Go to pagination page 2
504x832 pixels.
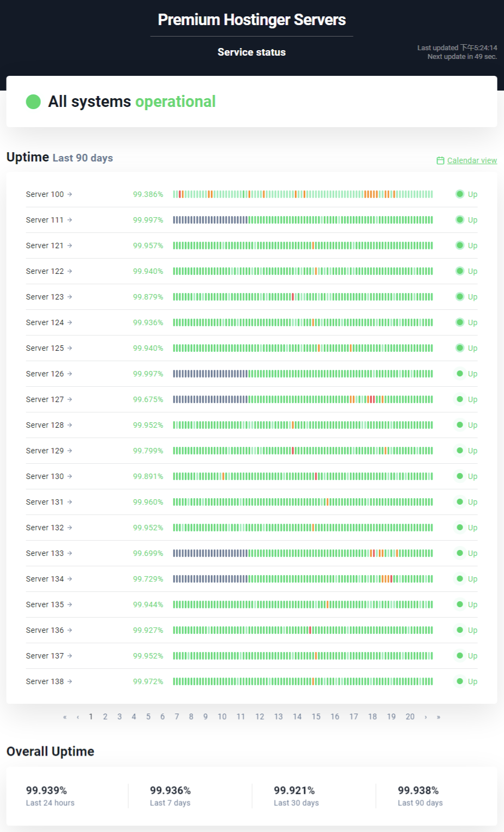105,717
